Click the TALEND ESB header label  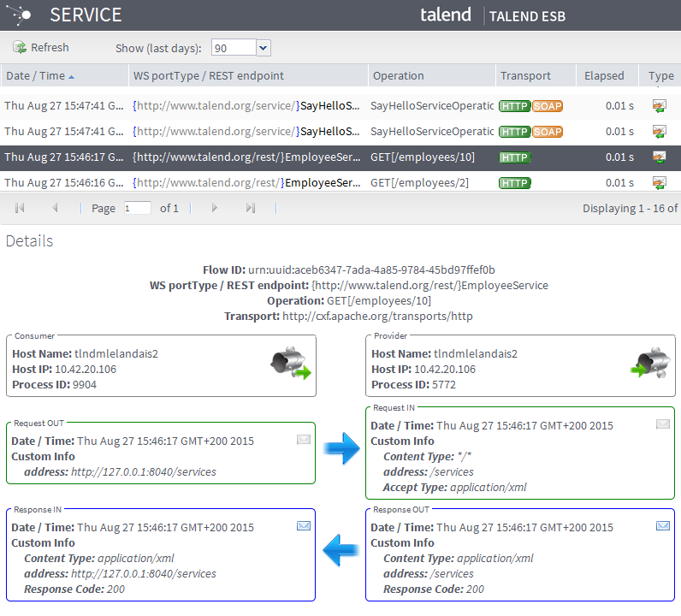[527, 16]
